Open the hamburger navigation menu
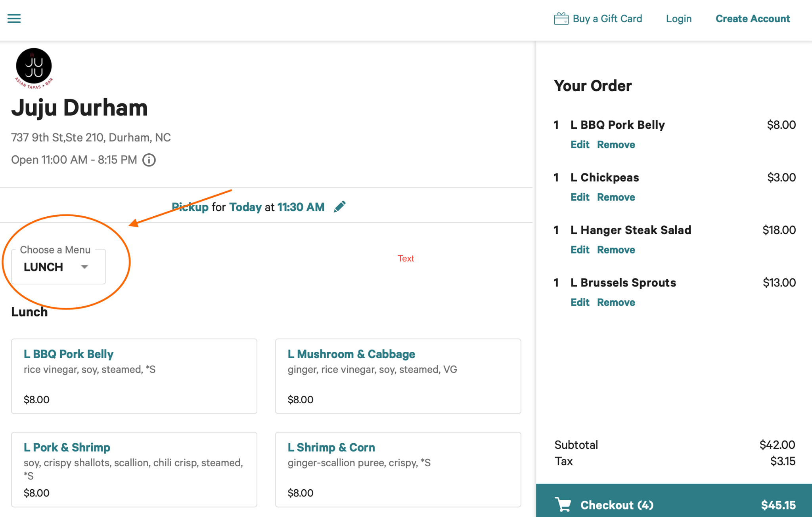The image size is (812, 517). [14, 19]
